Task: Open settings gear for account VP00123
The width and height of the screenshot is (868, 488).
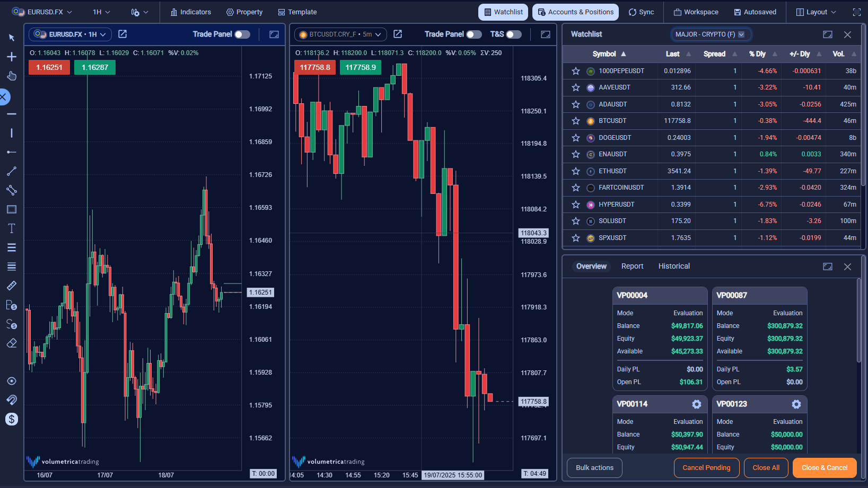Action: tap(796, 404)
